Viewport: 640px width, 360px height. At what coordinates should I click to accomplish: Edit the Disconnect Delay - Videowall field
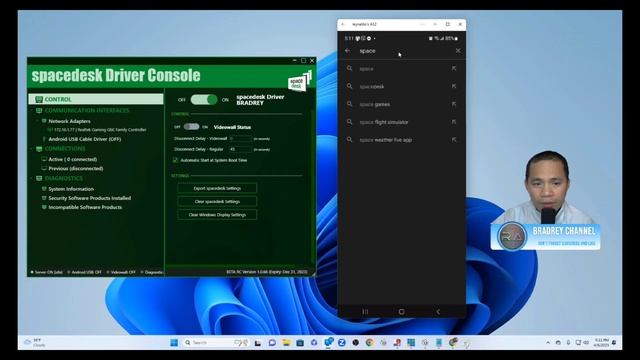click(240, 139)
